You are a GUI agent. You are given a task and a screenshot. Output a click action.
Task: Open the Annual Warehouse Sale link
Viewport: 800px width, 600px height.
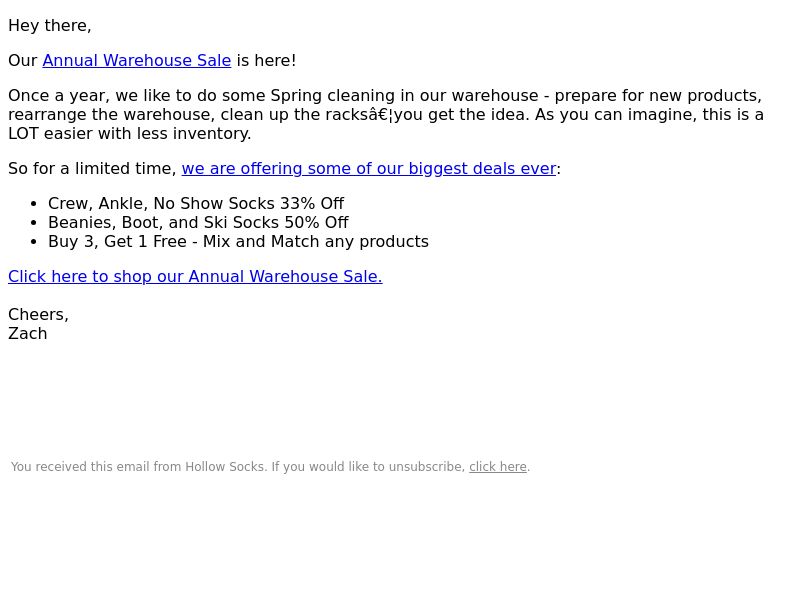pyautogui.click(x=137, y=61)
